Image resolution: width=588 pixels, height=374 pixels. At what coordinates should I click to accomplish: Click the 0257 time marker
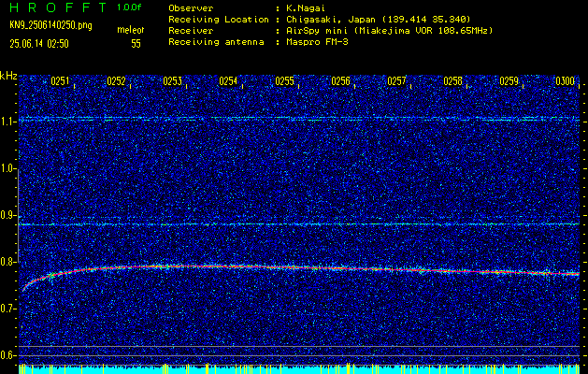396,81
